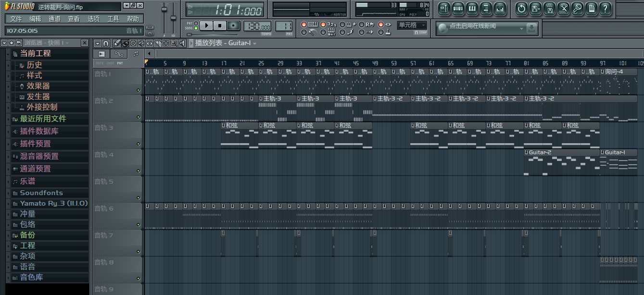Stop playback with the Stop button
Image resolution: width=644 pixels, height=295 pixels.
(x=220, y=26)
